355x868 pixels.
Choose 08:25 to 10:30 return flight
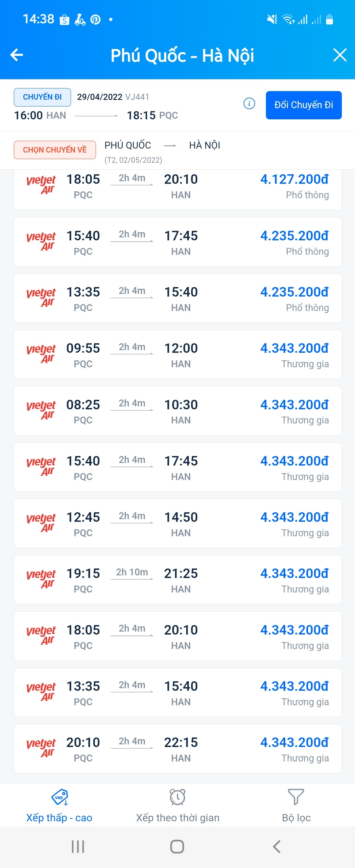point(177,411)
